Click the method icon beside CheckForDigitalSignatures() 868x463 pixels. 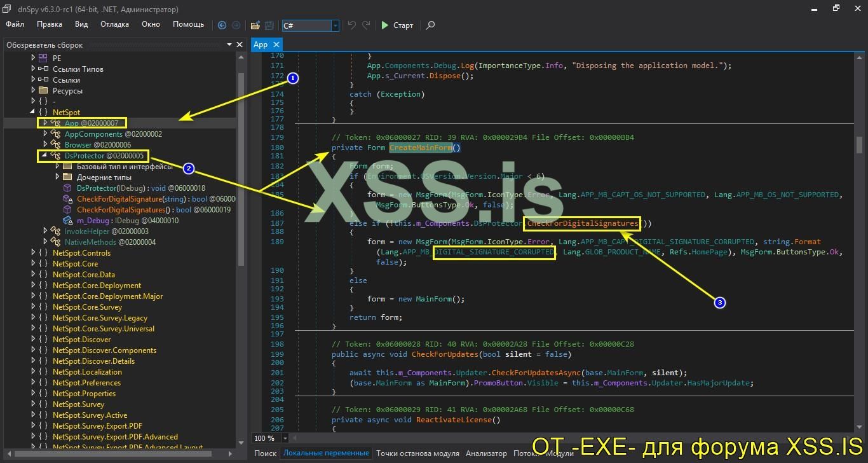[67, 210]
